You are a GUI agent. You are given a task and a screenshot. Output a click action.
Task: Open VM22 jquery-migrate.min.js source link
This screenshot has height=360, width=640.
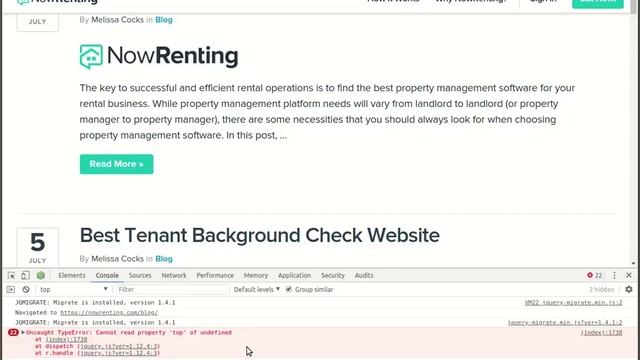coord(573,302)
